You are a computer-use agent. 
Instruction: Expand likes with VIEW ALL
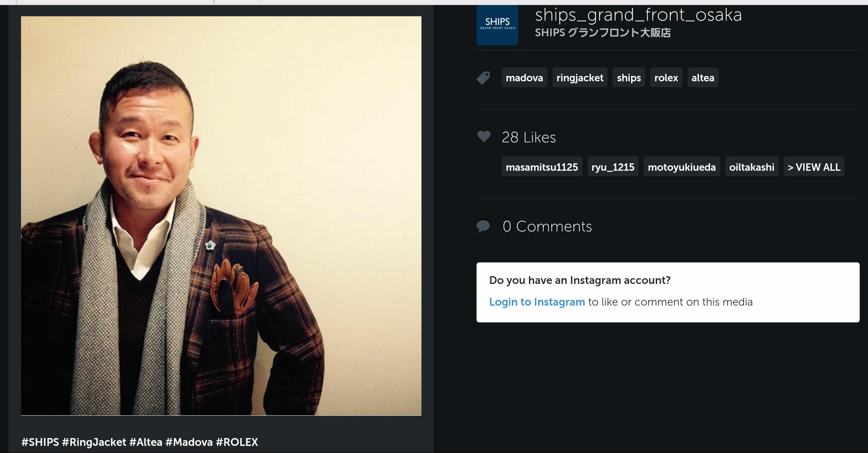(814, 167)
